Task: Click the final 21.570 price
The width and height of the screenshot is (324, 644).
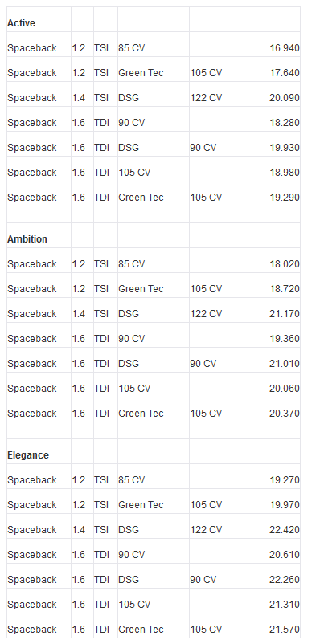Action: click(285, 630)
